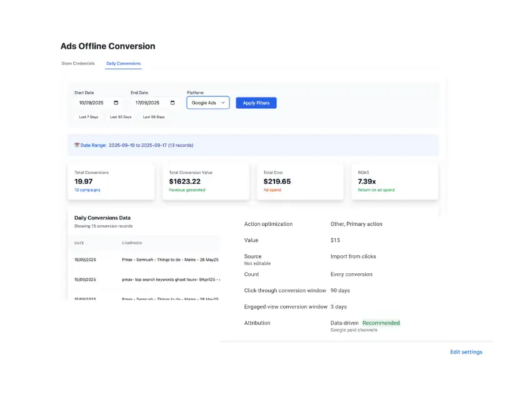Select the 16/09/2025 Pmax Semrush row

click(x=144, y=259)
